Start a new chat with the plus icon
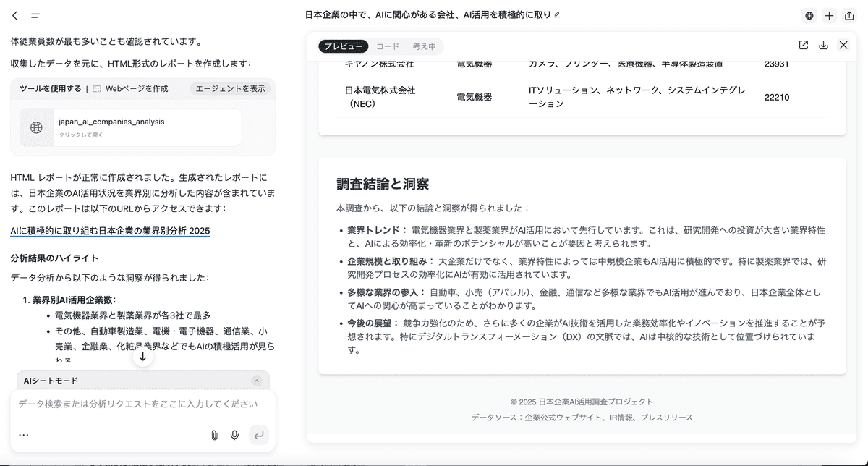This screenshot has width=868, height=466. tap(829, 15)
